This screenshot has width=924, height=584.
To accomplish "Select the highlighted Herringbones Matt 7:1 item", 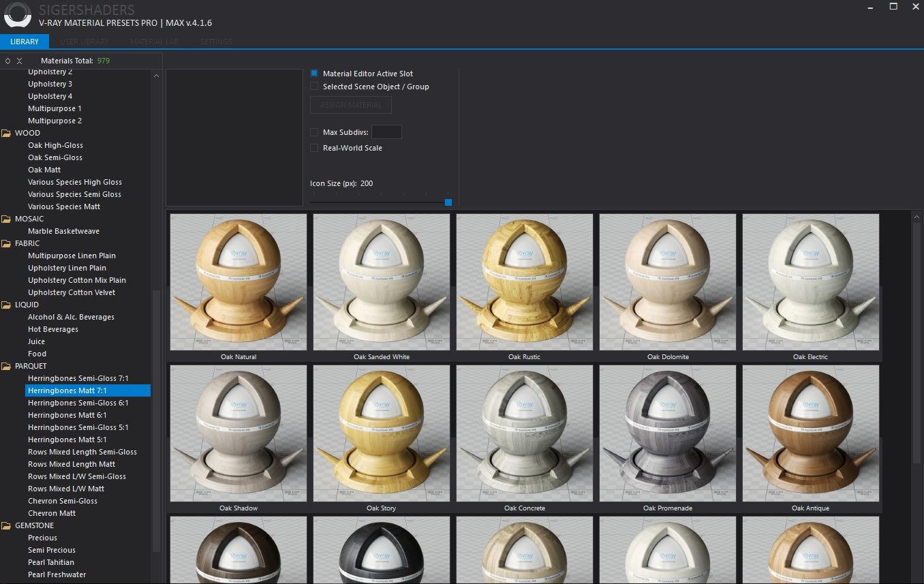I will (88, 390).
